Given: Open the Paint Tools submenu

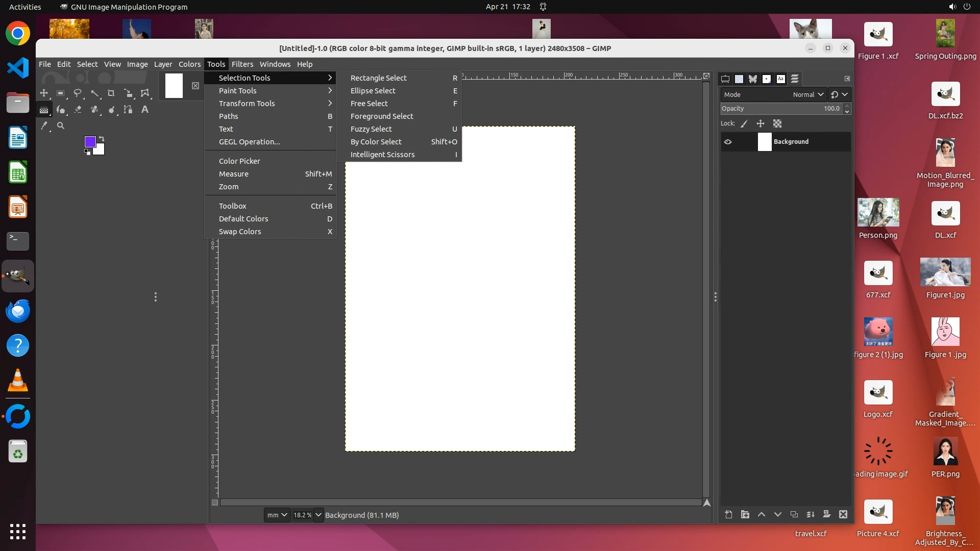Looking at the screenshot, I should (x=238, y=91).
